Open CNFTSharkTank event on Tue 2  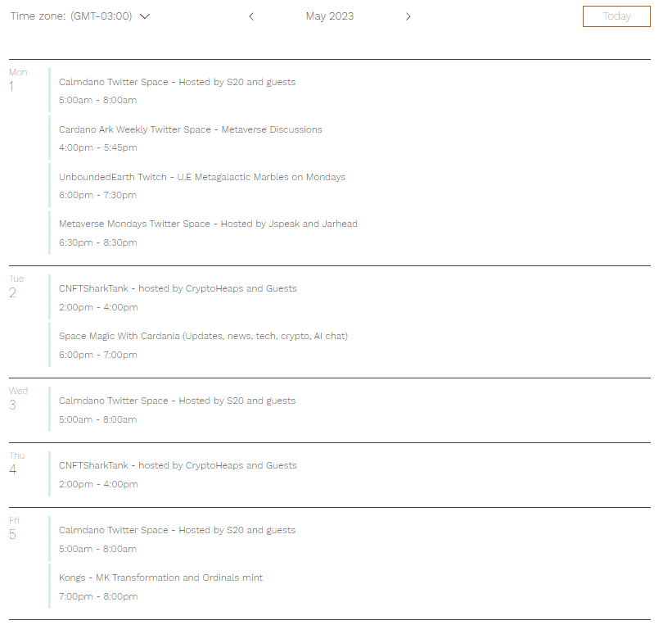point(178,288)
